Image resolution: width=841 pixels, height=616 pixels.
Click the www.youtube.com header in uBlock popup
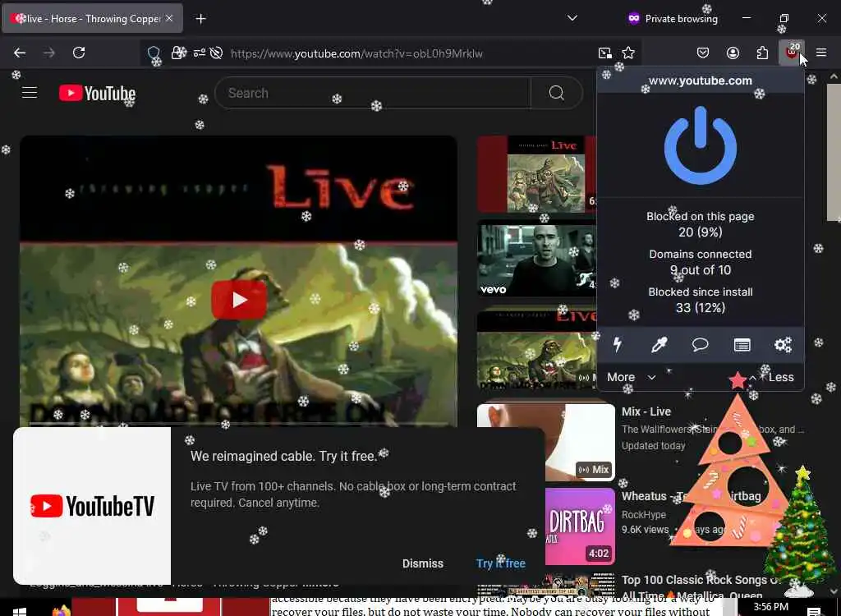[x=700, y=80]
